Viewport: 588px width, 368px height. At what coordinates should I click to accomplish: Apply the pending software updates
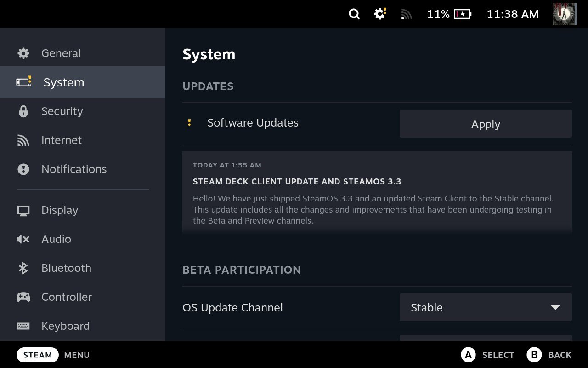tap(486, 124)
